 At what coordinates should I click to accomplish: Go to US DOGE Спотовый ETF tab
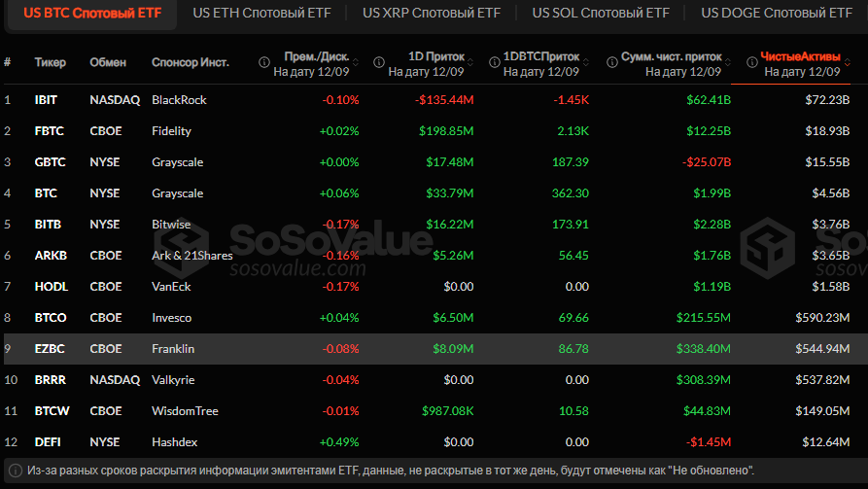click(x=776, y=14)
